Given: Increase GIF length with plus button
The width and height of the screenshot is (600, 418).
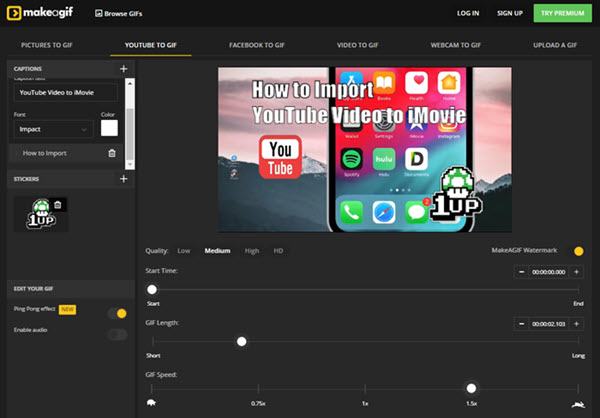Looking at the screenshot, I should (x=576, y=324).
